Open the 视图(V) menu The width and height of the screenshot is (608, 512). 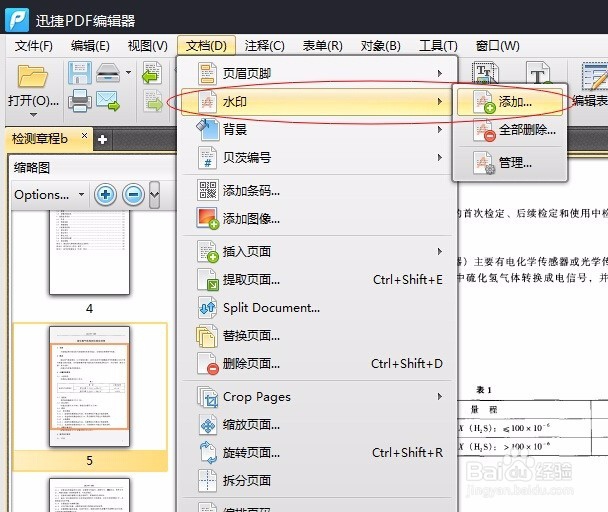tap(148, 46)
